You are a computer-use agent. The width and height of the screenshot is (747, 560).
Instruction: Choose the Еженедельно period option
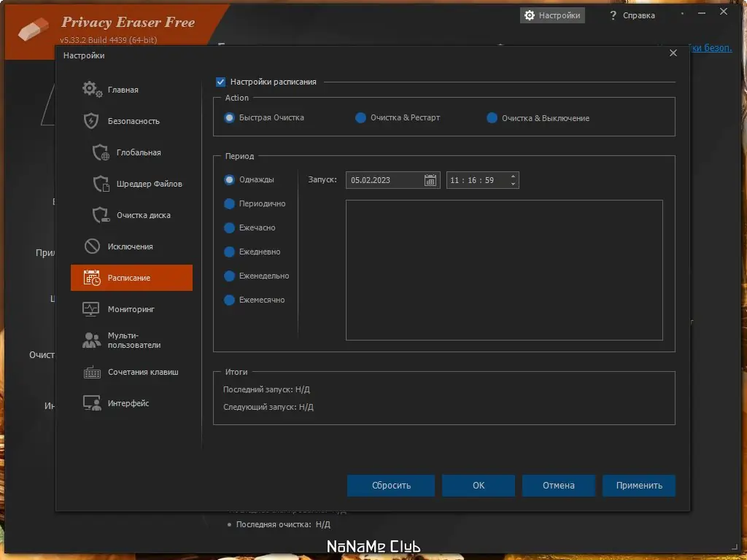[x=256, y=276]
